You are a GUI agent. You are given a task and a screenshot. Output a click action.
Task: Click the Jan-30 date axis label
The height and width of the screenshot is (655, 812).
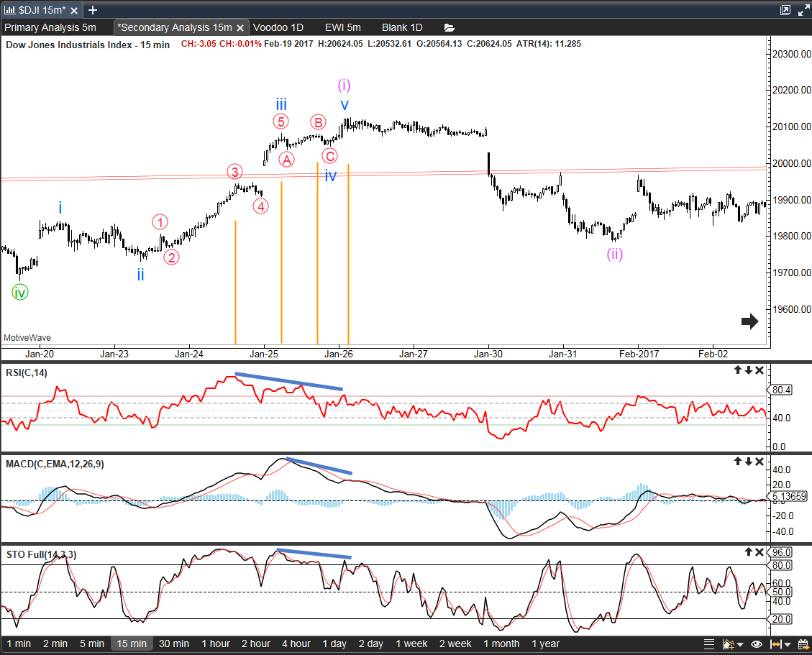tap(488, 354)
